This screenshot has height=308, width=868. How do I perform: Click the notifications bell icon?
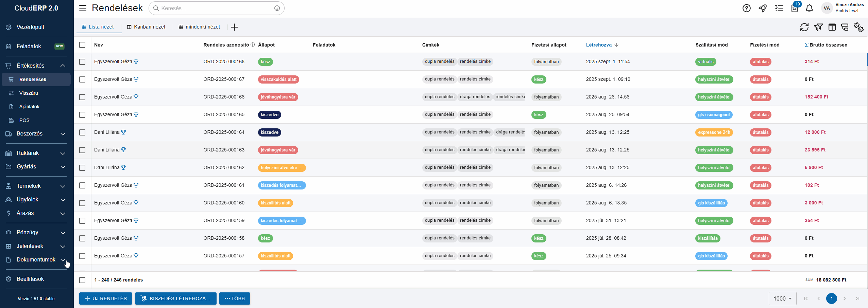tap(810, 8)
